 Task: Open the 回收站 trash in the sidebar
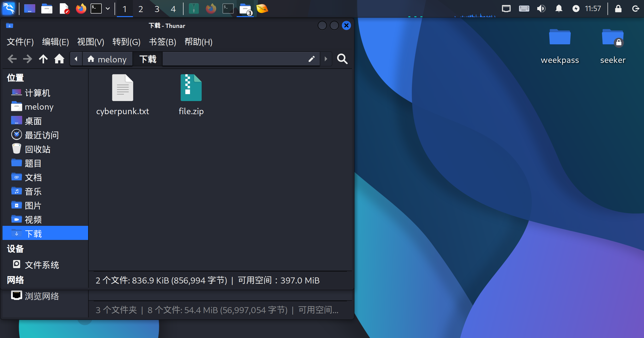[x=37, y=149]
